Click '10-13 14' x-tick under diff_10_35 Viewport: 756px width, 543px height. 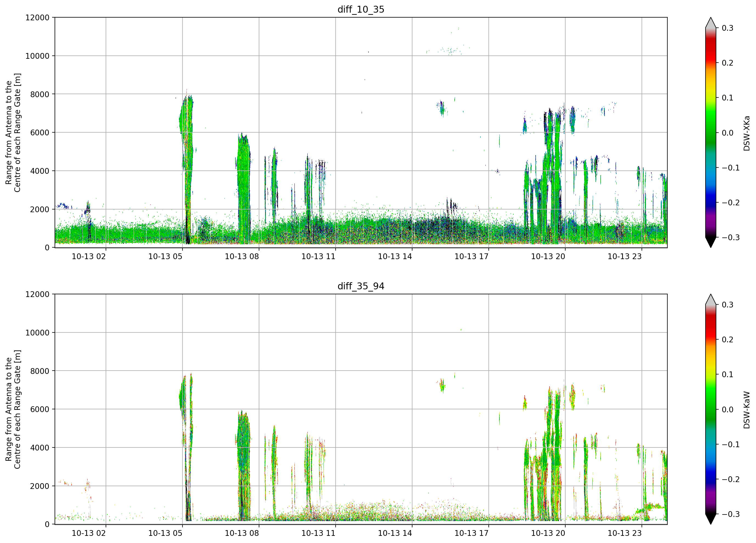point(395,256)
